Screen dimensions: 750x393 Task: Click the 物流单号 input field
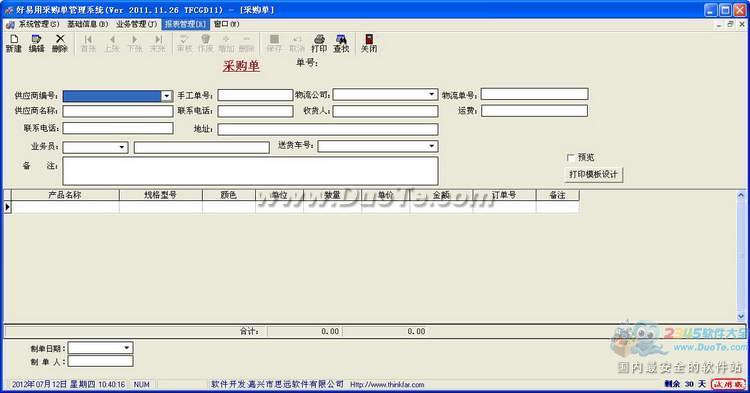534,94
